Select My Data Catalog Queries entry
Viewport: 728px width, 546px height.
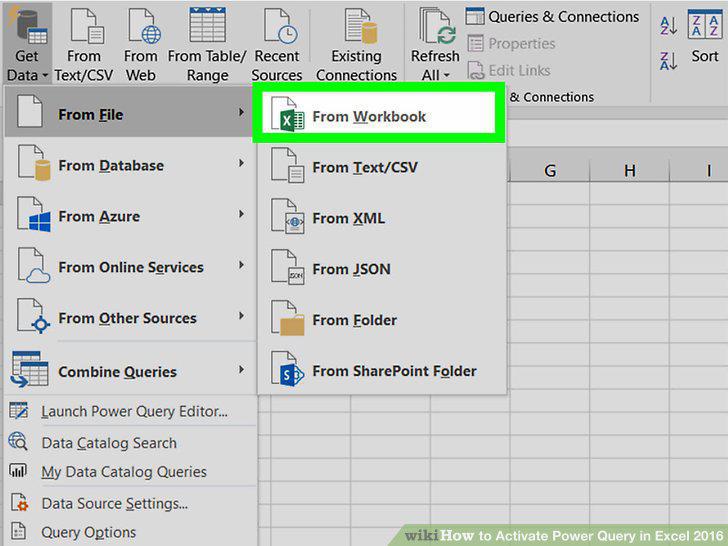point(130,471)
